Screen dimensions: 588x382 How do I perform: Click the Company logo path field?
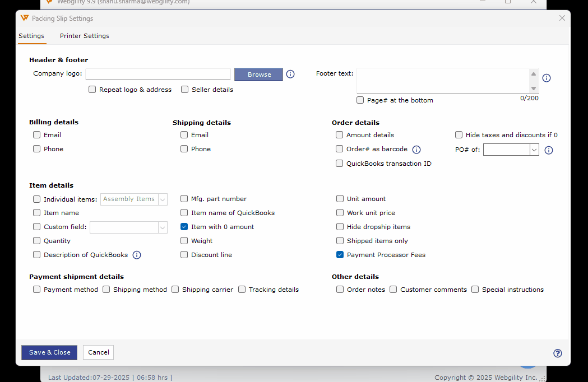click(x=158, y=74)
